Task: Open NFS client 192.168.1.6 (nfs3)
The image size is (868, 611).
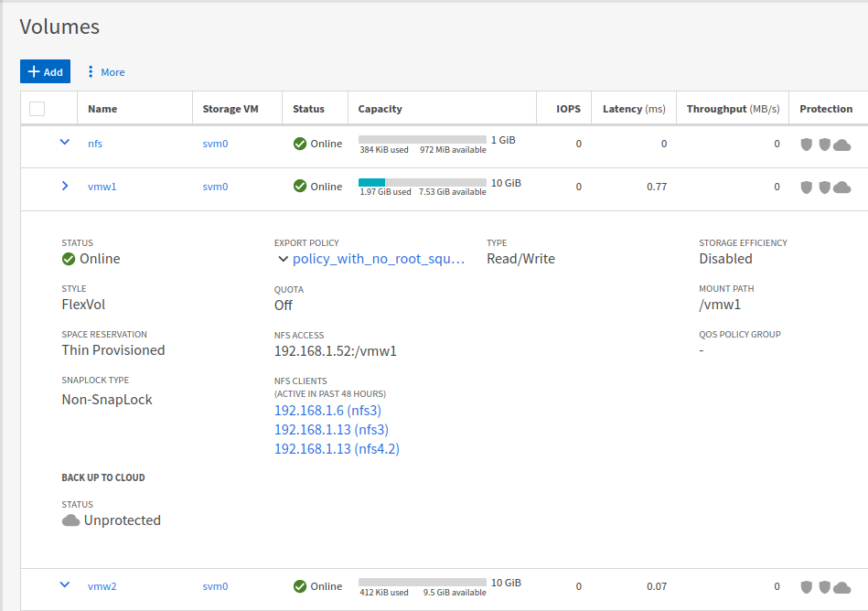Action: tap(327, 411)
